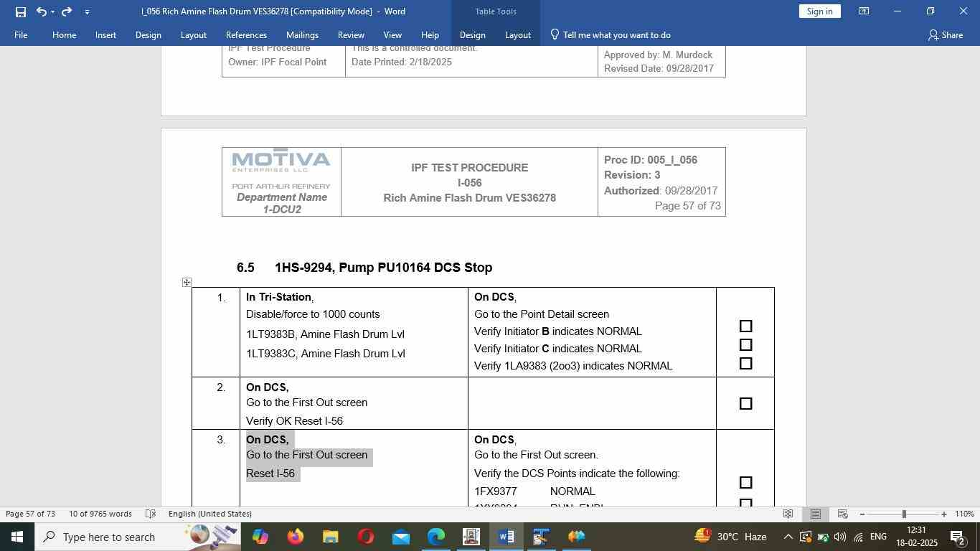Switch input language ENG

(x=878, y=537)
